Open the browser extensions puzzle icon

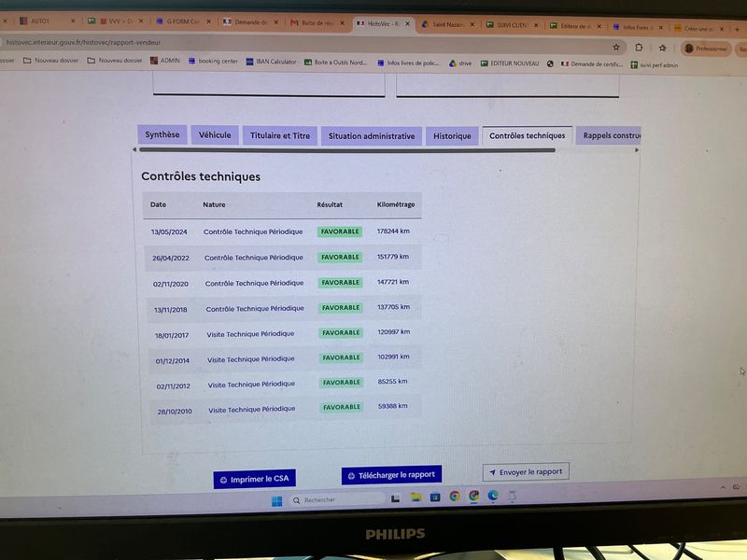(639, 48)
